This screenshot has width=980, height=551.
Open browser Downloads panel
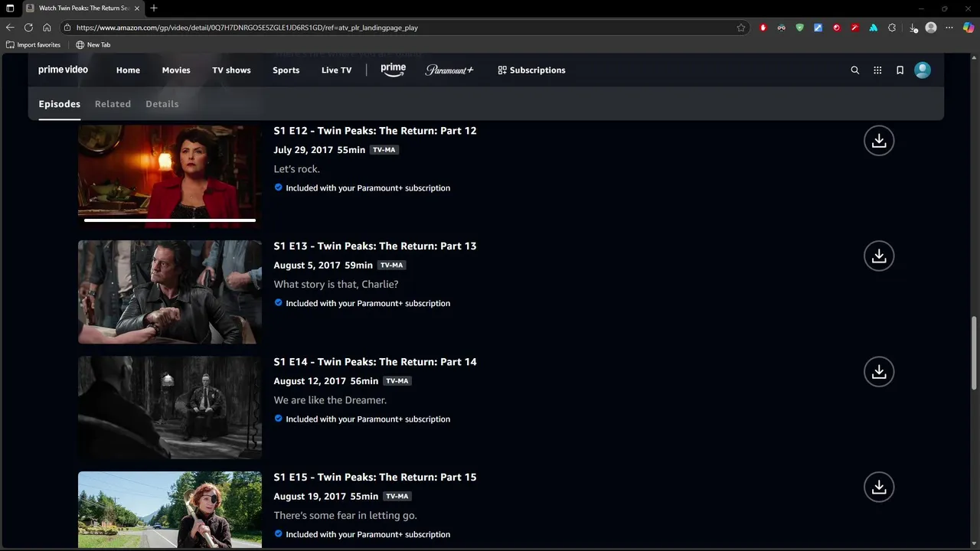pos(913,28)
